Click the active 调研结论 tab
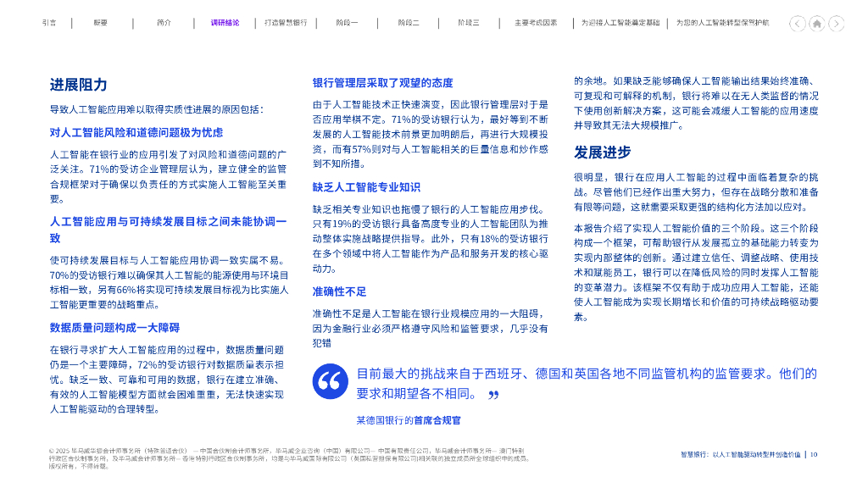The width and height of the screenshot is (868, 488). pyautogui.click(x=223, y=23)
